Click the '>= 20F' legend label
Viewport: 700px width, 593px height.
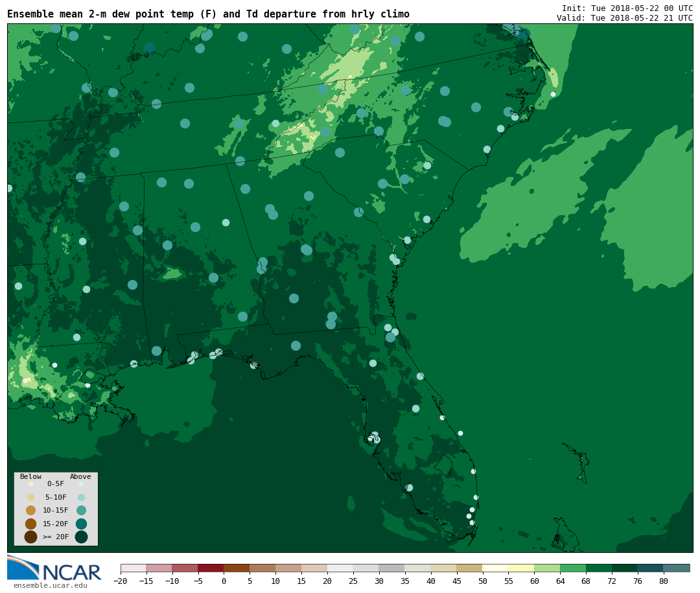click(x=56, y=537)
